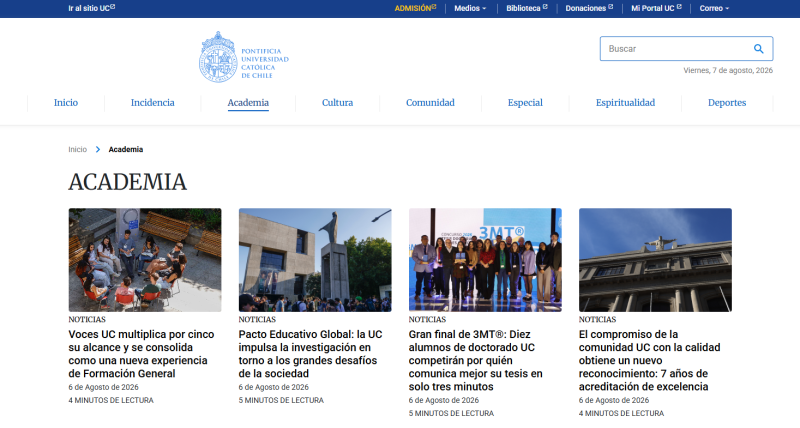
Task: Visit the Donaciones link
Action: (x=589, y=8)
